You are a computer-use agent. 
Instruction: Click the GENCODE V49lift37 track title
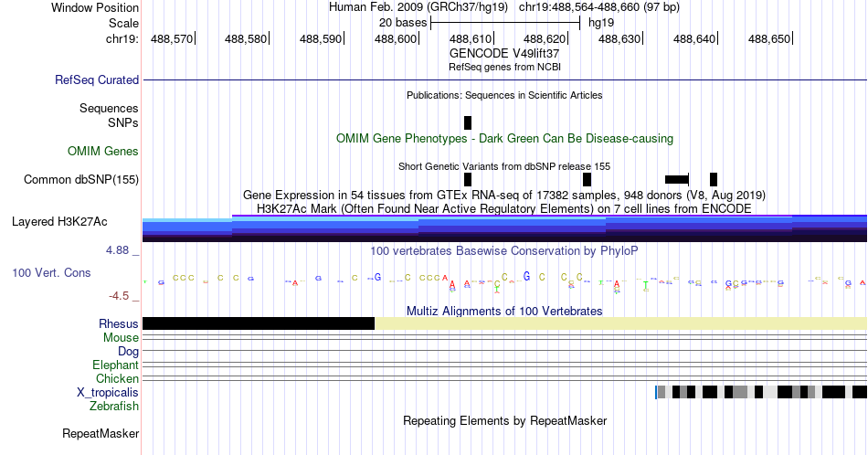(x=504, y=54)
